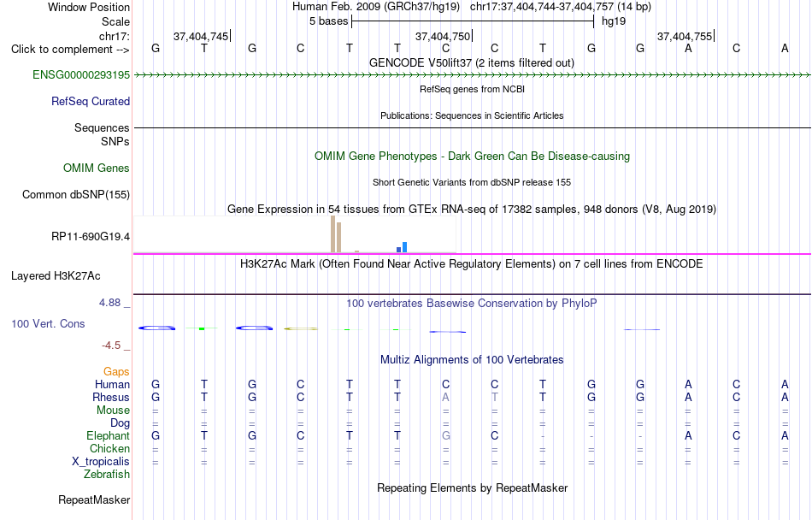Viewport: 812px width, 520px height.
Task: Click the black Sequences track line
Action: click(x=472, y=127)
